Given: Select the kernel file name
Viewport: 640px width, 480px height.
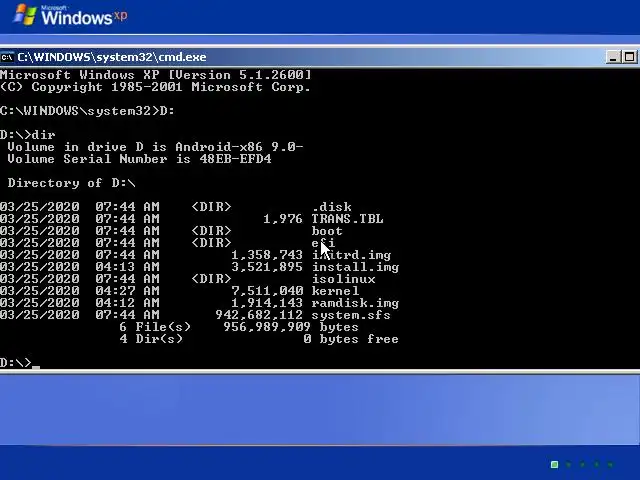Looking at the screenshot, I should click(x=335, y=291).
